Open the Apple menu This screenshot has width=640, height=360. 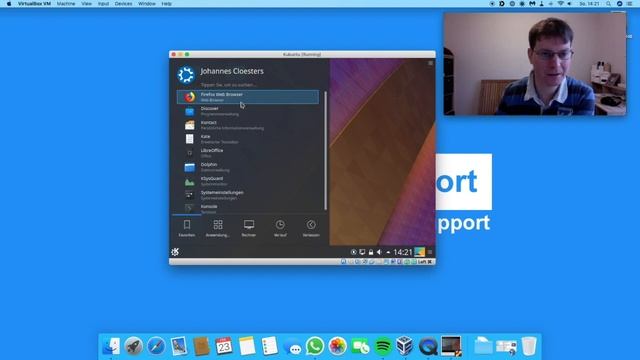[9, 4]
